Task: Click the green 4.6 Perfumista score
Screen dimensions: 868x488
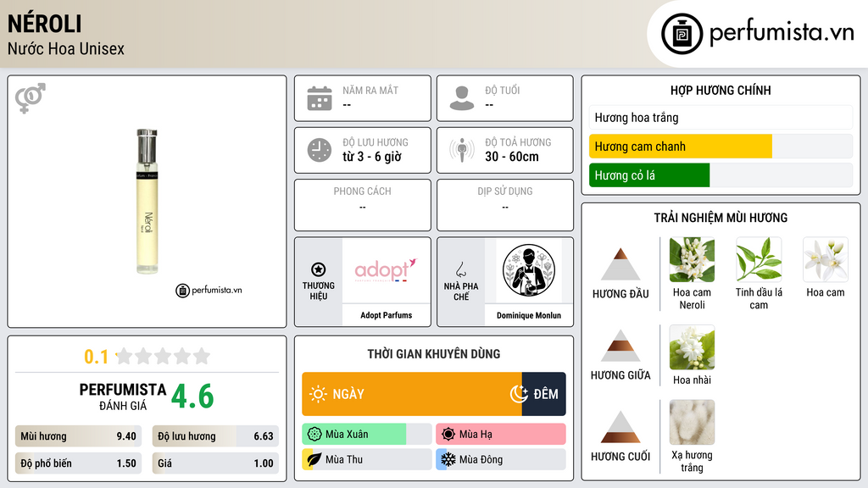Action: 192,396
